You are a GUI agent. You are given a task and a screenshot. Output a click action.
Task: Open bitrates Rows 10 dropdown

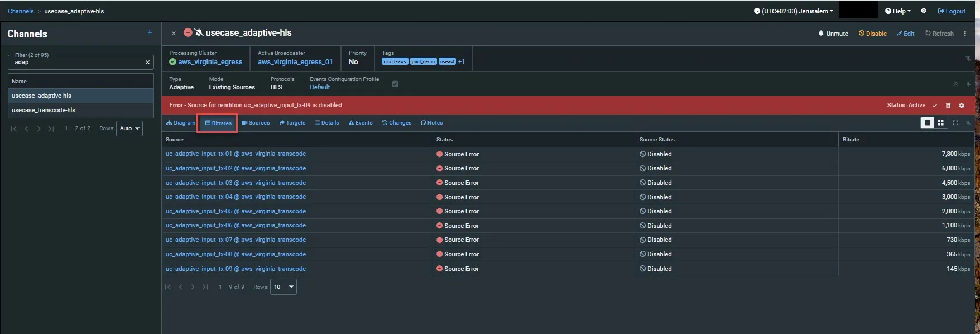(x=284, y=287)
